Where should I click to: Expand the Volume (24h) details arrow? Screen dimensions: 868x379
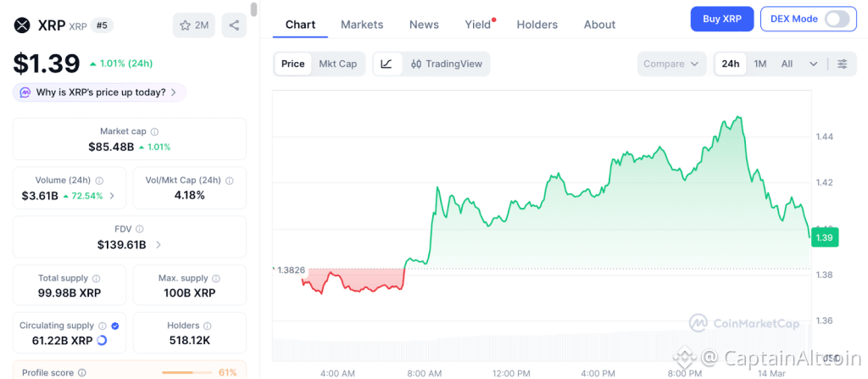point(113,196)
